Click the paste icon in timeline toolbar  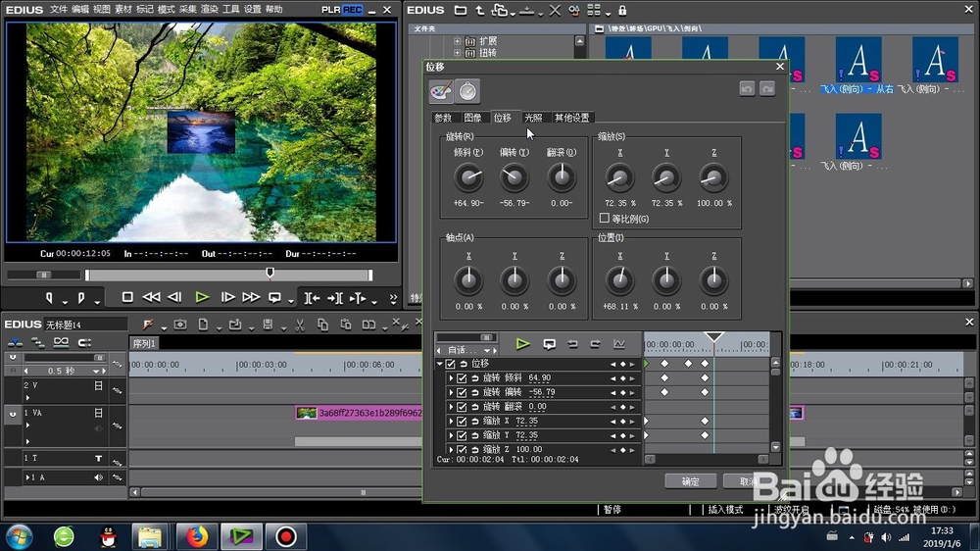[x=346, y=325]
